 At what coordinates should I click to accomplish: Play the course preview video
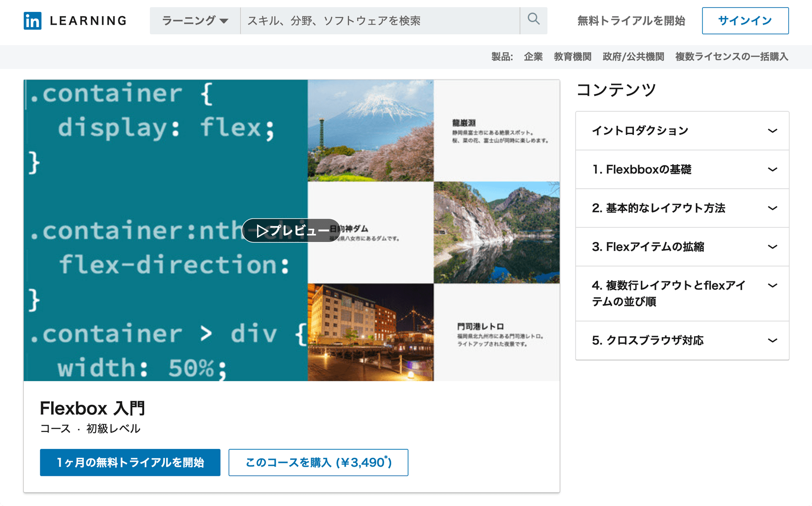click(291, 231)
